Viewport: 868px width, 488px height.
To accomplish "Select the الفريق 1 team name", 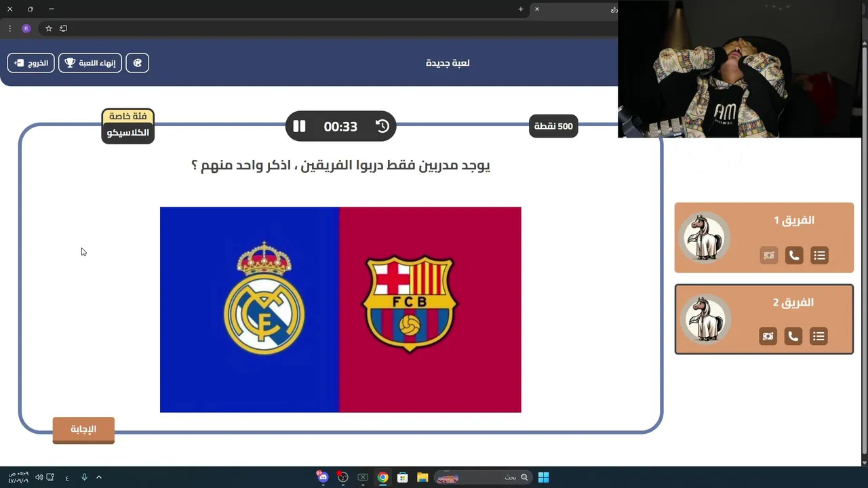I will click(x=794, y=220).
